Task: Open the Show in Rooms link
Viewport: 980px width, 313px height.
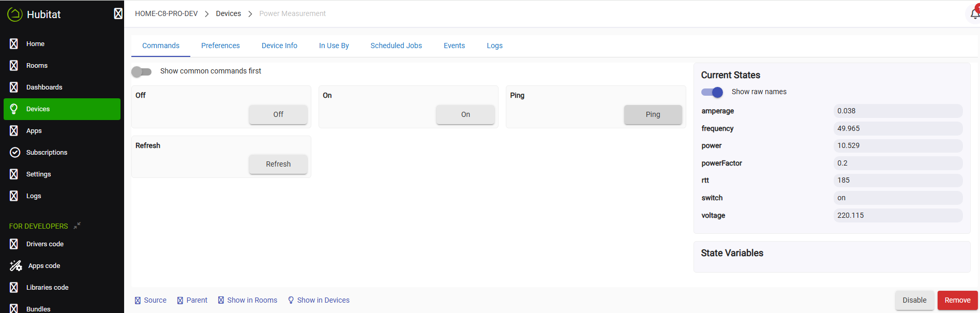Action: [252, 300]
